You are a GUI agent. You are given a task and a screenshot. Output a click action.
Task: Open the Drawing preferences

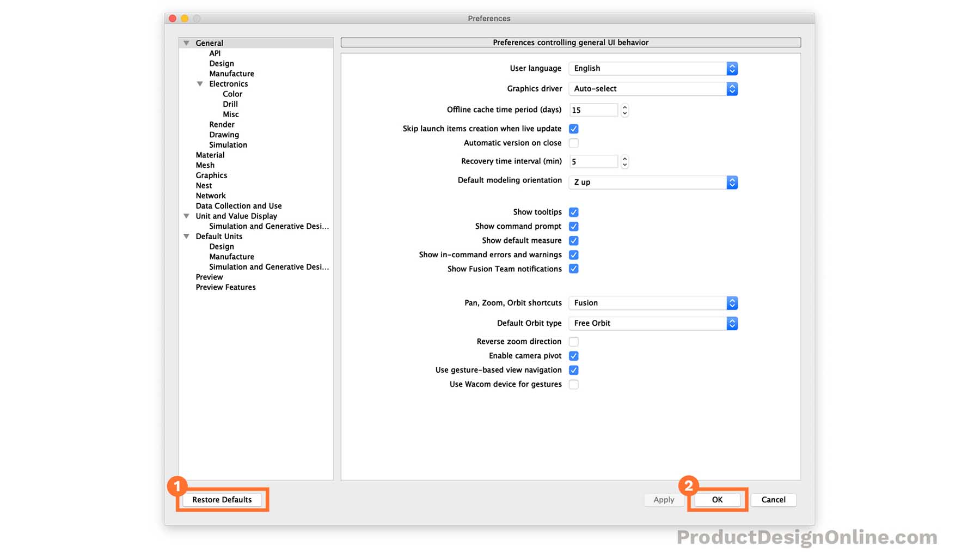click(224, 135)
